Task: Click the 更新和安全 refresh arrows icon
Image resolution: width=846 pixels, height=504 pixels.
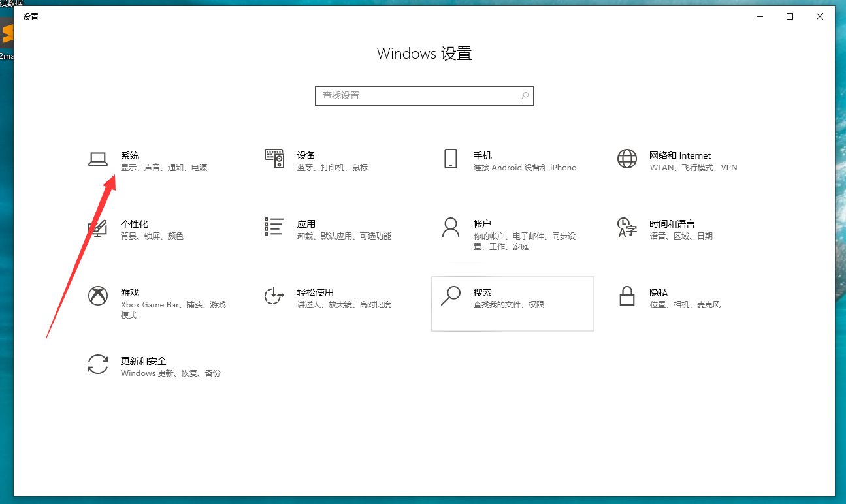Action: click(x=98, y=364)
